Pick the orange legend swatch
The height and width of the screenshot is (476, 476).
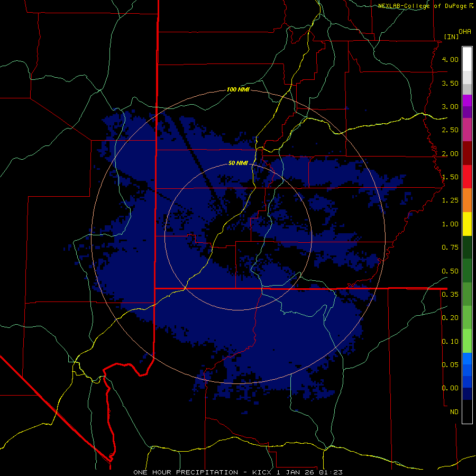(467, 200)
